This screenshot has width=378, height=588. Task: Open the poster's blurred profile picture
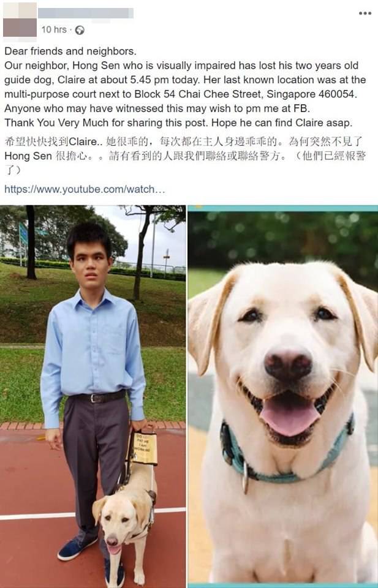(x=20, y=20)
